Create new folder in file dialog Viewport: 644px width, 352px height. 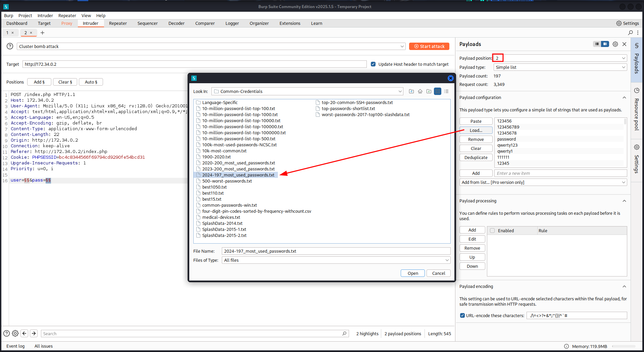pos(429,91)
